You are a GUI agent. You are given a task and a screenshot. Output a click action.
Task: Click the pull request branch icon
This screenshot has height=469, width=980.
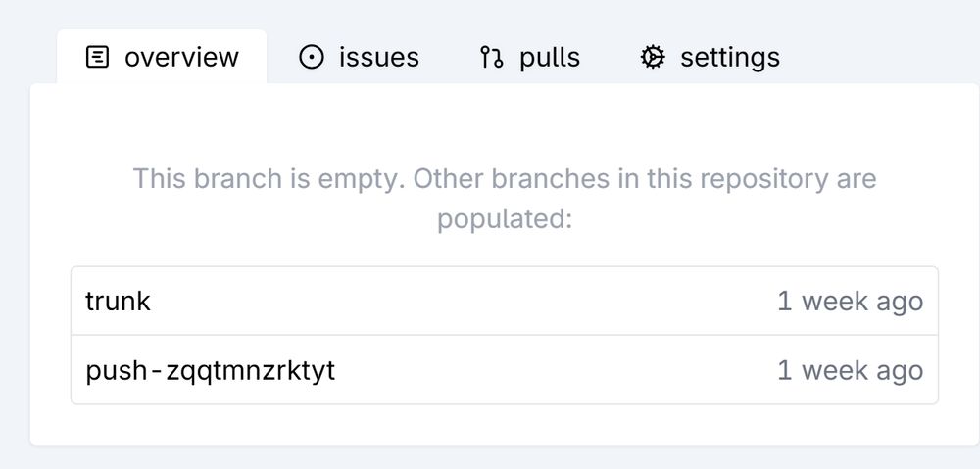pos(491,57)
